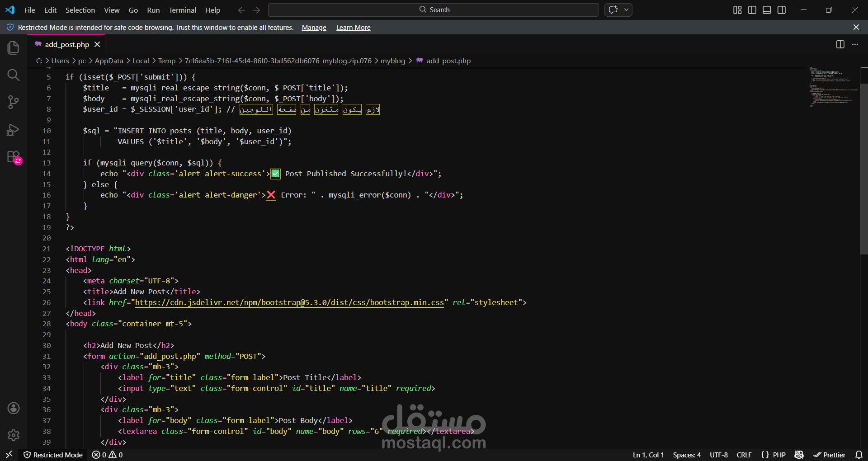868x461 pixels.
Task: Toggle the primary side bar
Action: point(752,10)
